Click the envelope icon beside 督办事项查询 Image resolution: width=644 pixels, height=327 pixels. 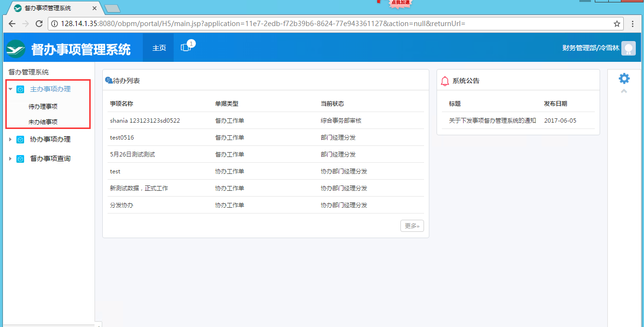[20, 158]
